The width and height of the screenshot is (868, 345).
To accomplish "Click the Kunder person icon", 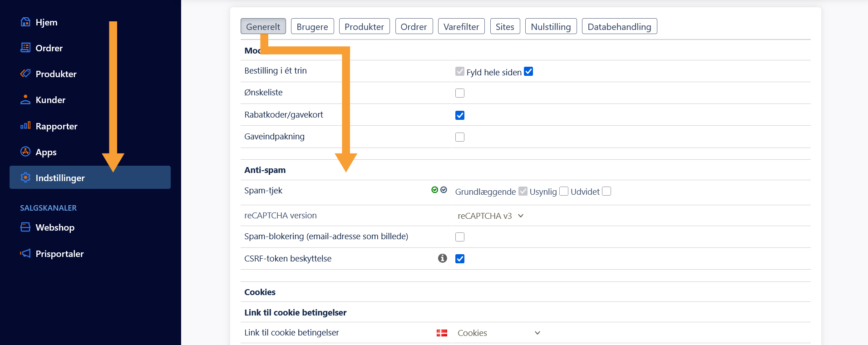I will tap(25, 99).
